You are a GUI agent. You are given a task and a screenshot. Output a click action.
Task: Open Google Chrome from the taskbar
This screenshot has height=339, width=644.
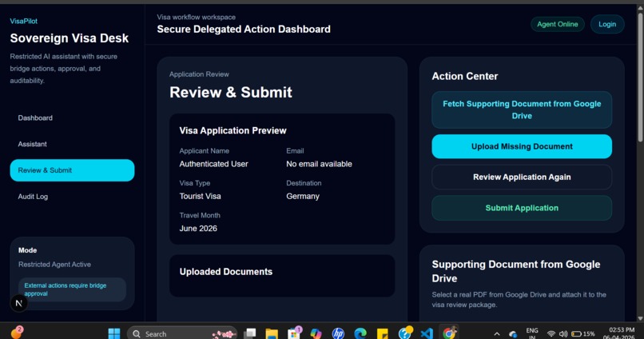pyautogui.click(x=449, y=333)
